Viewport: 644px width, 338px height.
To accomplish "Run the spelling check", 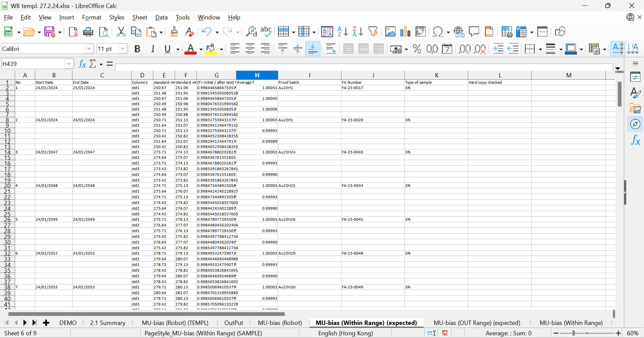I will pyautogui.click(x=266, y=32).
